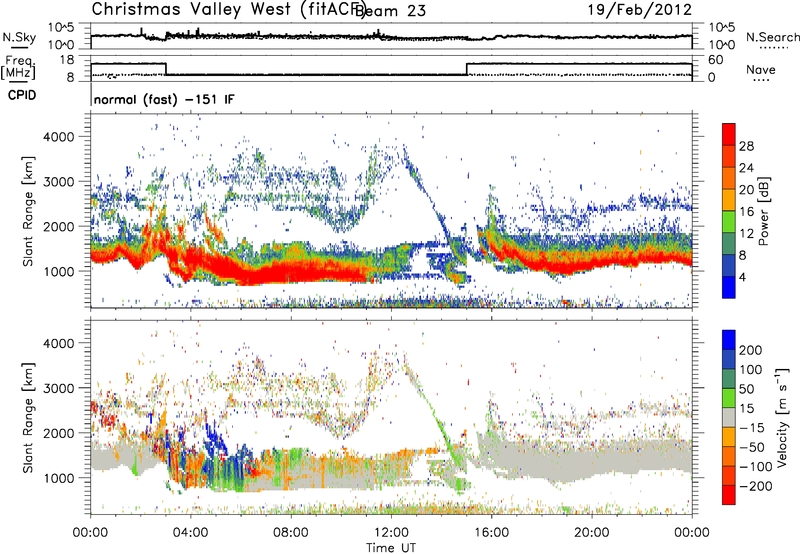The image size is (800, 554).
Task: Select the CPID row label
Action: point(22,95)
